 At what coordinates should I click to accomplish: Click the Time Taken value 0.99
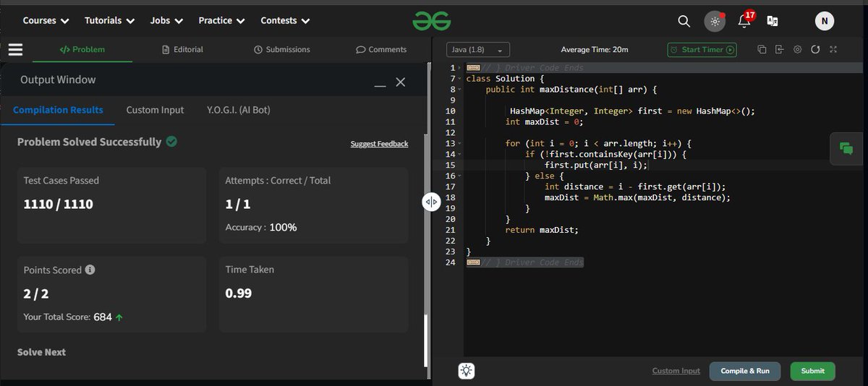point(239,293)
